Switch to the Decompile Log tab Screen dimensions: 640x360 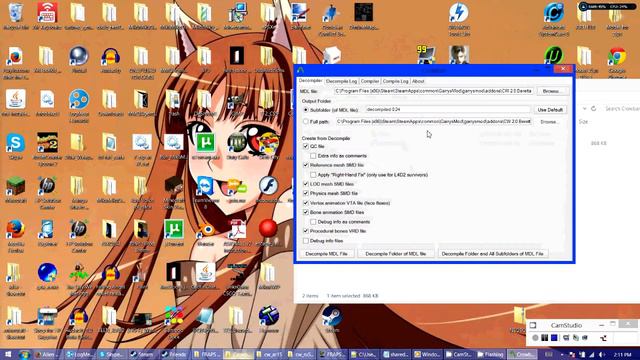[x=341, y=81]
